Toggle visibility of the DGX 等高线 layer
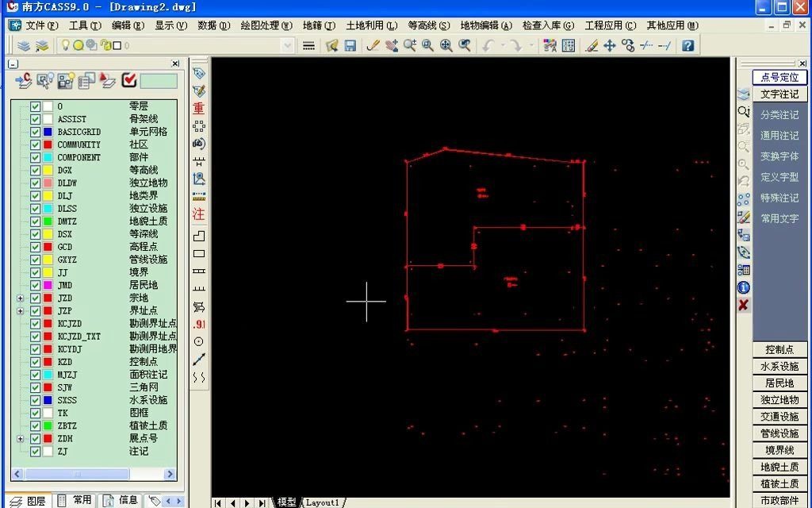812x508 pixels. click(36, 170)
